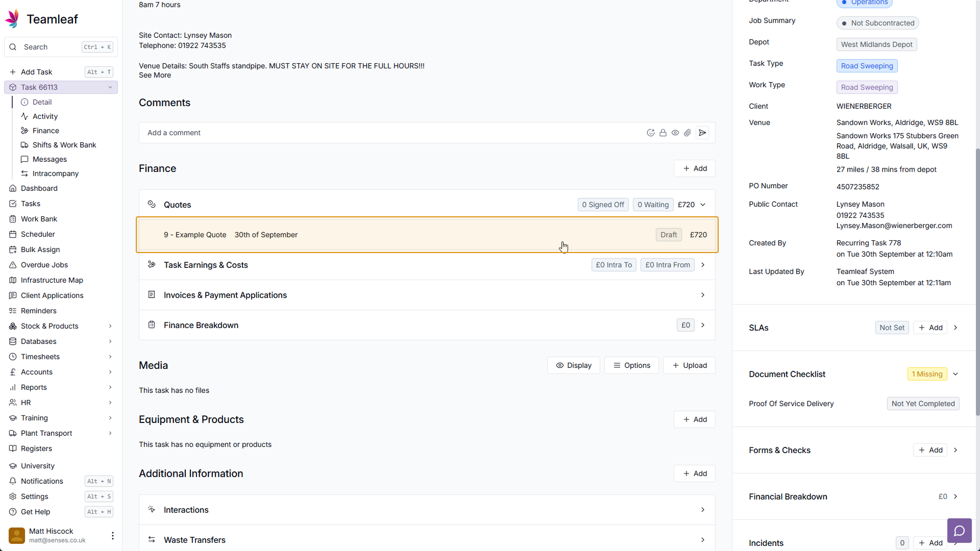Screen dimensions: 980x551
Task: Click the send comment arrow icon
Action: click(x=702, y=133)
